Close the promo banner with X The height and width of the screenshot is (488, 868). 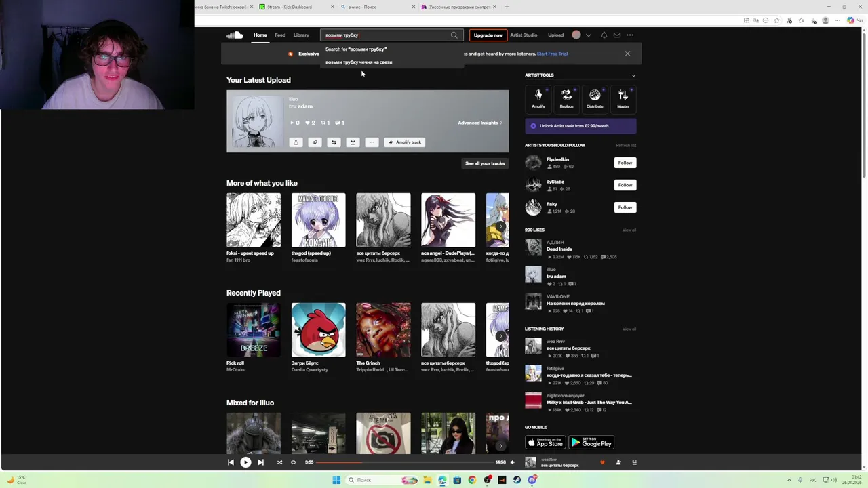click(627, 54)
